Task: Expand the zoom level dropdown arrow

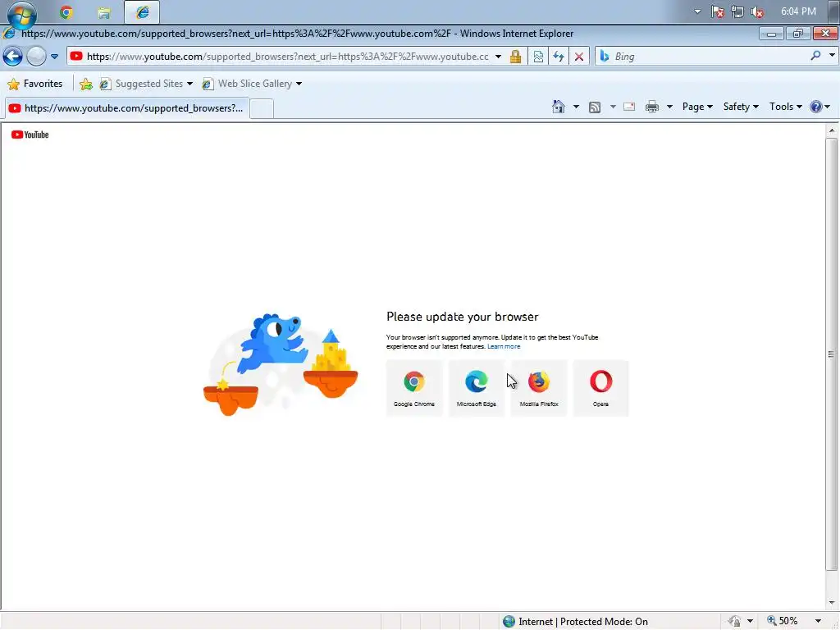Action: point(818,621)
